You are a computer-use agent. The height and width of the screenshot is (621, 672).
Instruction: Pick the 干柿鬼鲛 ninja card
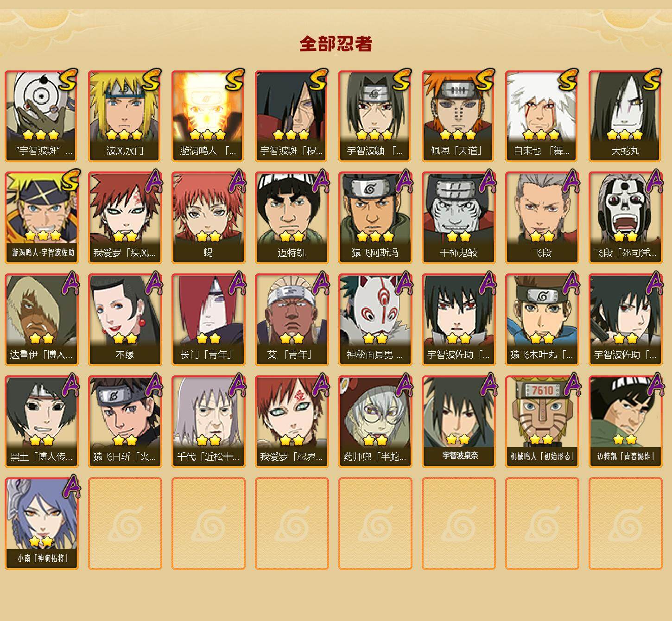point(458,218)
